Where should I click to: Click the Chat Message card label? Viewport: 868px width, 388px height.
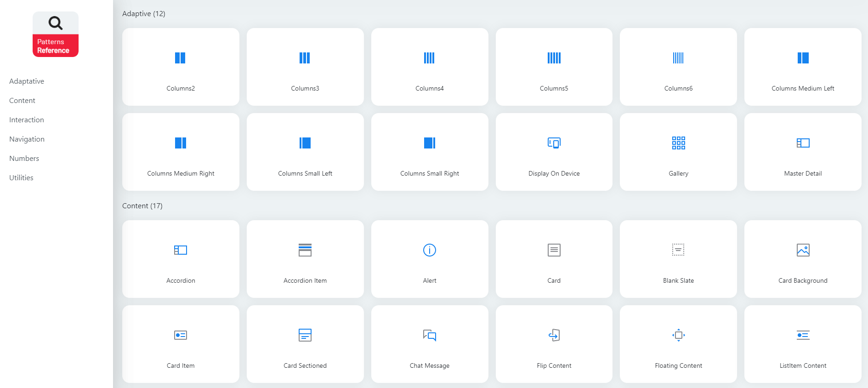click(430, 365)
